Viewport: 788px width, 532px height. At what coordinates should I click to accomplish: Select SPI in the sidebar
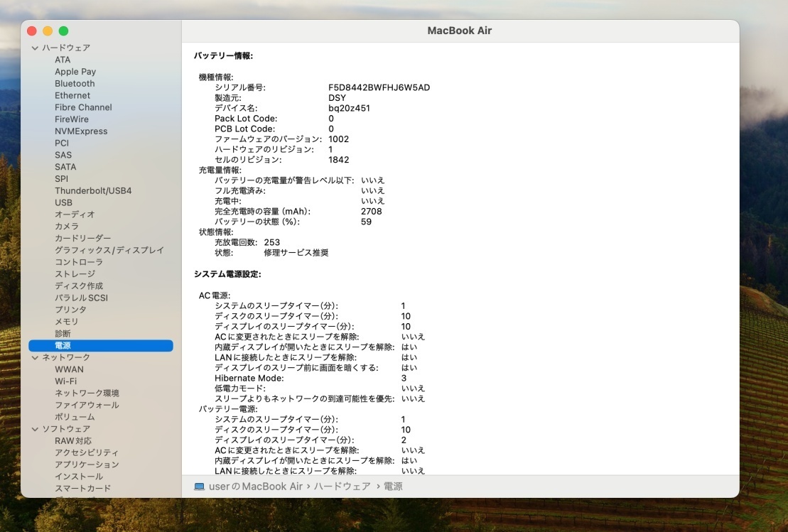point(61,179)
